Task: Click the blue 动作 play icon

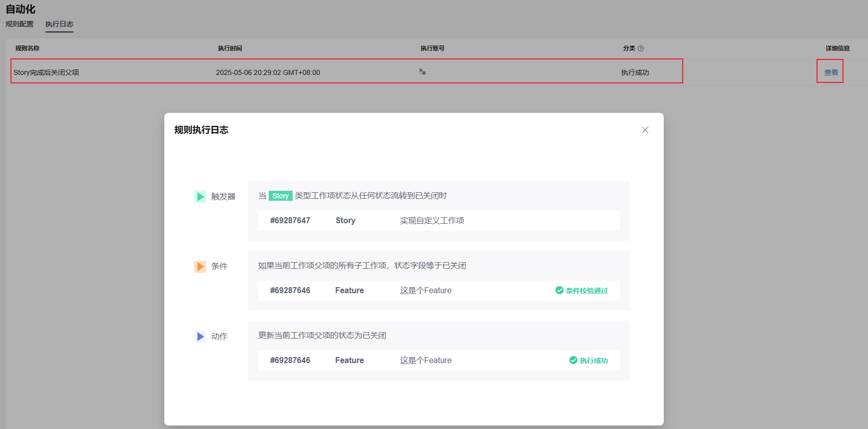Action: point(200,336)
